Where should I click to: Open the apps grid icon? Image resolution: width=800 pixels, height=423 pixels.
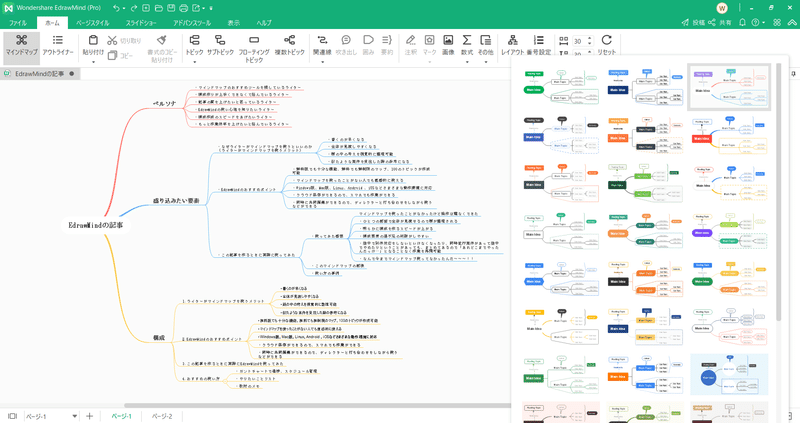tap(777, 22)
